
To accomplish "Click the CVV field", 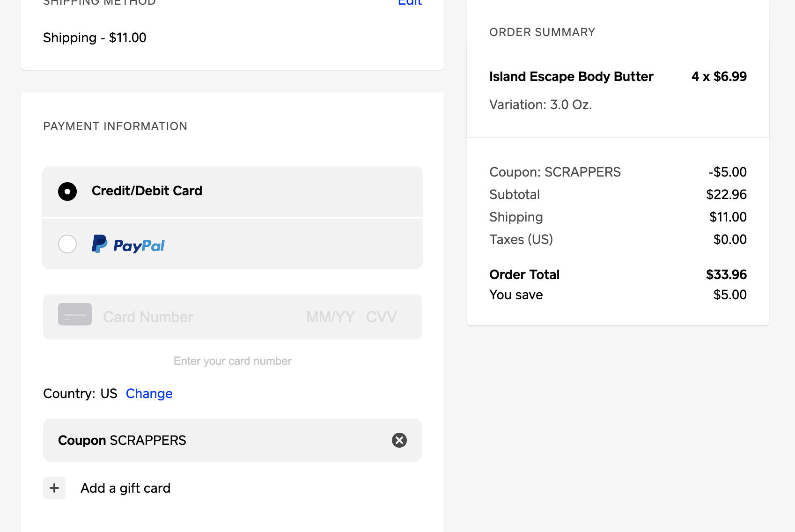I will click(x=381, y=317).
